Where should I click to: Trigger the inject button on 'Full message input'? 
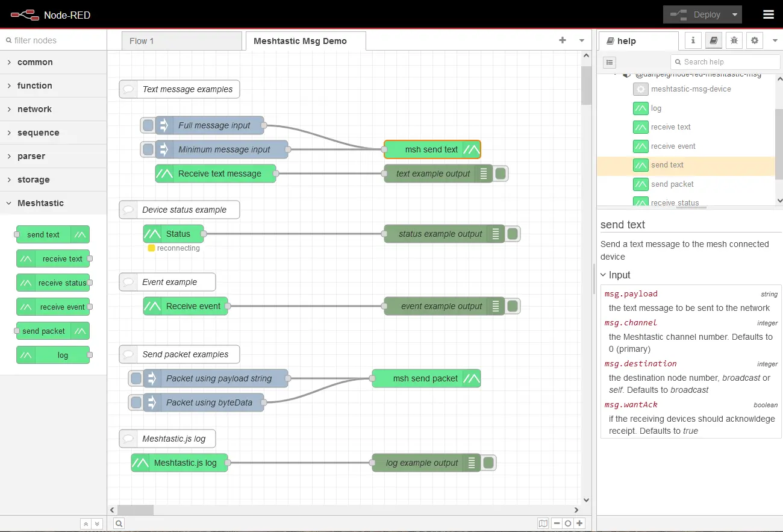pos(148,125)
